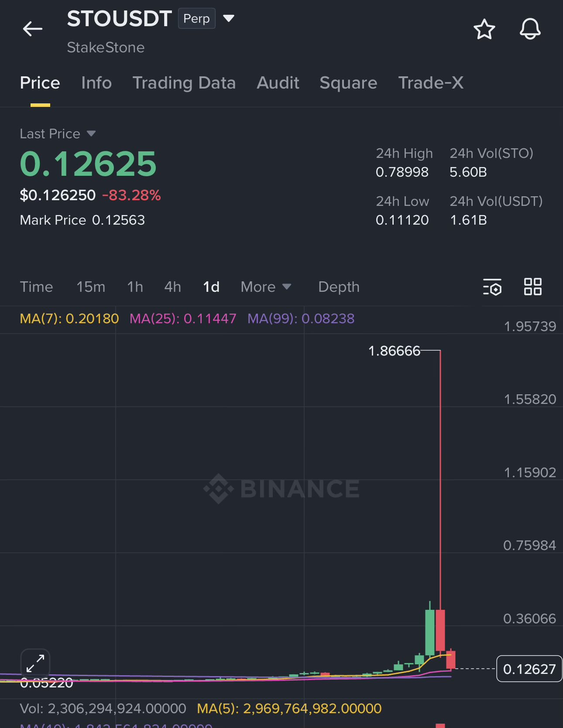Image resolution: width=563 pixels, height=728 pixels.
Task: Go to the Audit tab
Action: [x=278, y=83]
